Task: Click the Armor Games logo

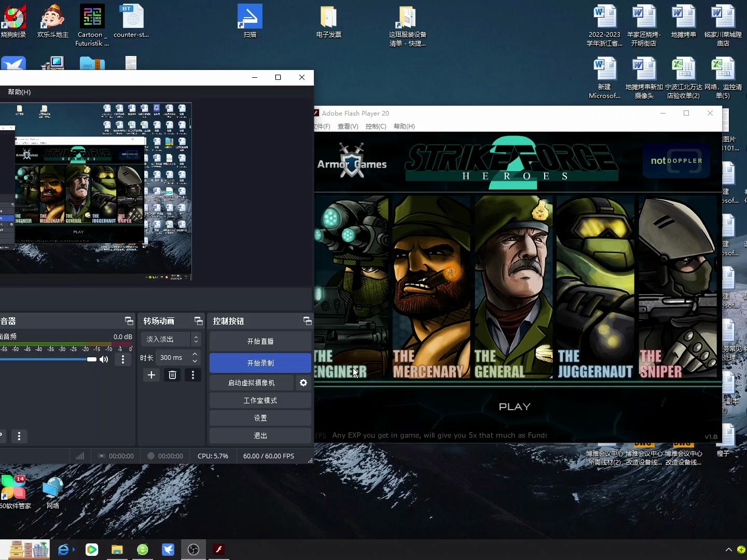Action: click(352, 162)
